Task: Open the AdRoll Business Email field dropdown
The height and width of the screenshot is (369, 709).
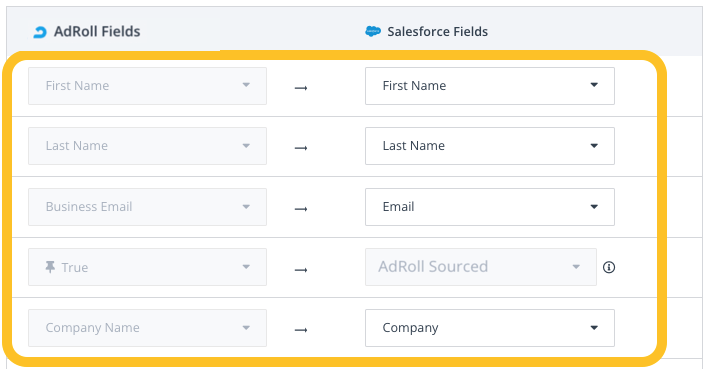Action: (147, 207)
